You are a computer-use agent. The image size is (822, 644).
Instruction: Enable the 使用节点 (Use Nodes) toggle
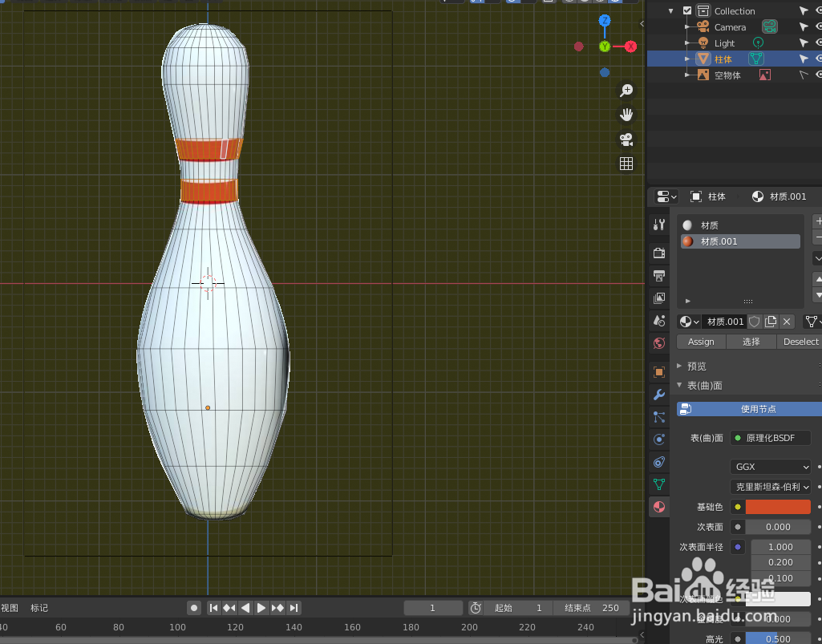point(747,408)
